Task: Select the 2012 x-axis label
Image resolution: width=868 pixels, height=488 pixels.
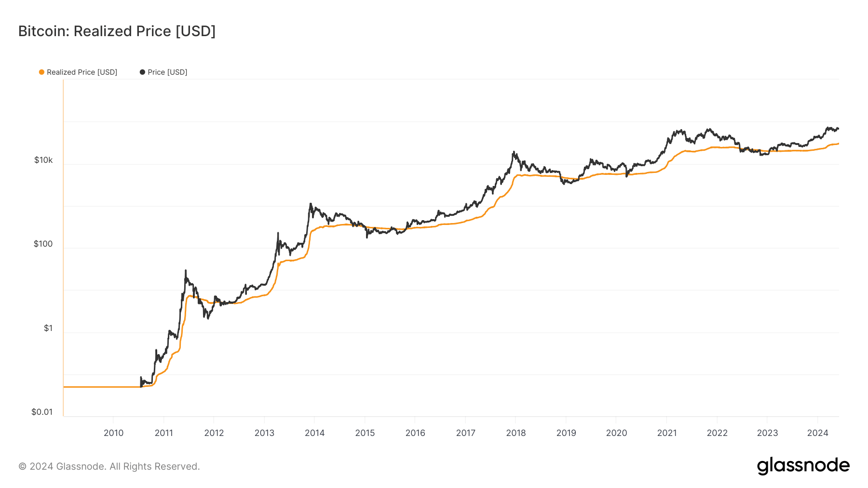Action: [x=214, y=433]
